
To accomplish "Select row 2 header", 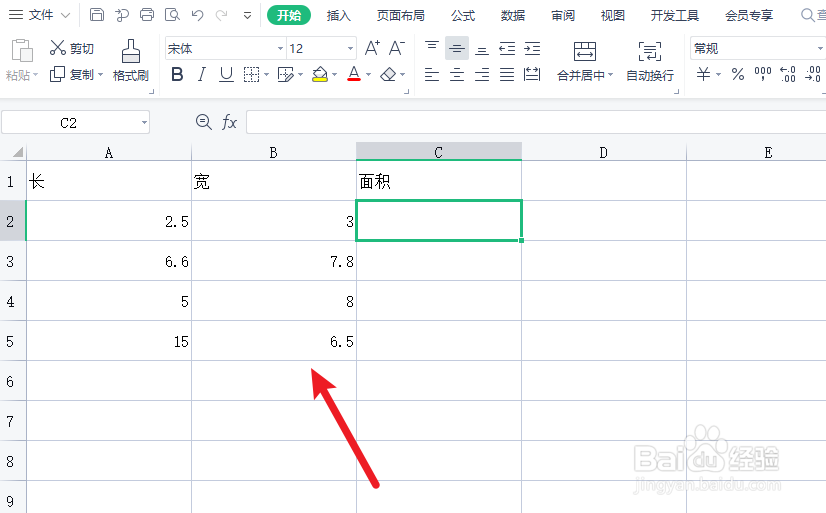I will [x=13, y=221].
